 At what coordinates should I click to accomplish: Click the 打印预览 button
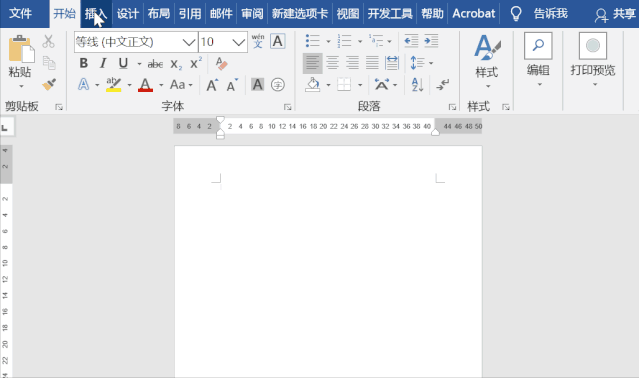pos(593,59)
